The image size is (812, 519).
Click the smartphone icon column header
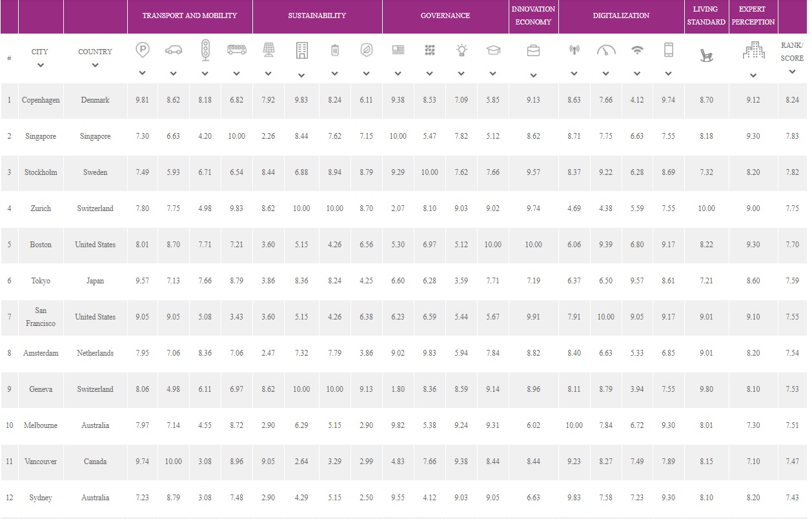coord(669,50)
